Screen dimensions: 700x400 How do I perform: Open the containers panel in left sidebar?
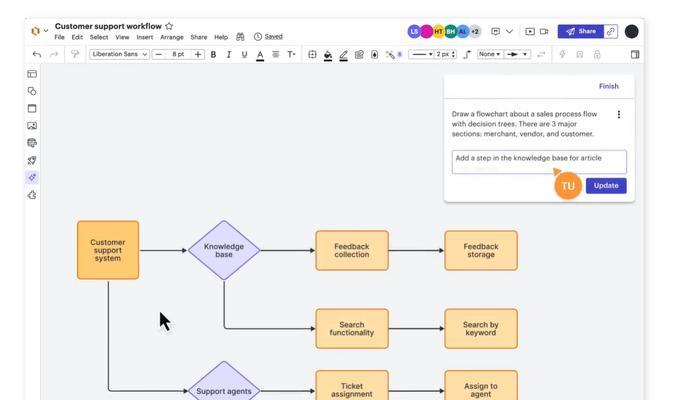coord(32,108)
